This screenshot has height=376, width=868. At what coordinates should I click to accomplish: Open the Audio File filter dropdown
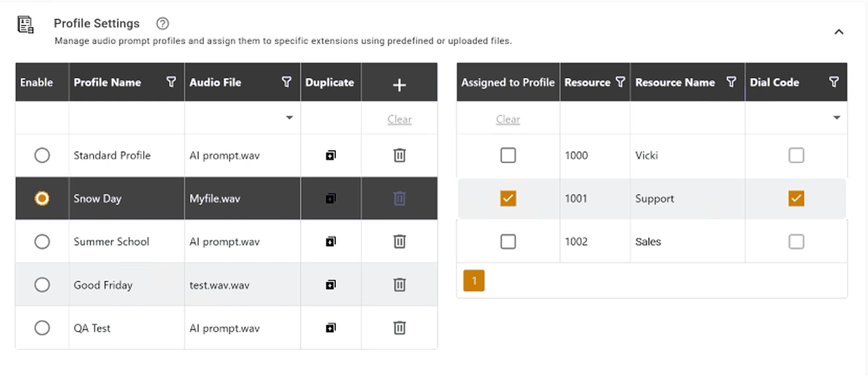[x=289, y=118]
